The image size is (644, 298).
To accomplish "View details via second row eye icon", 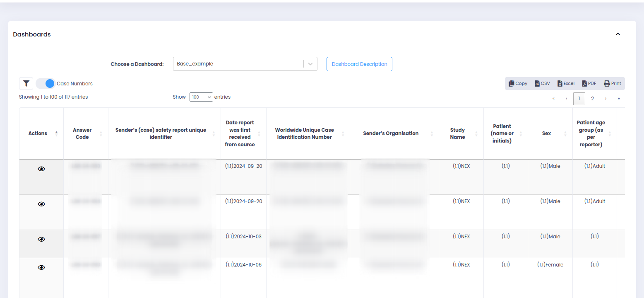I will coord(41,204).
